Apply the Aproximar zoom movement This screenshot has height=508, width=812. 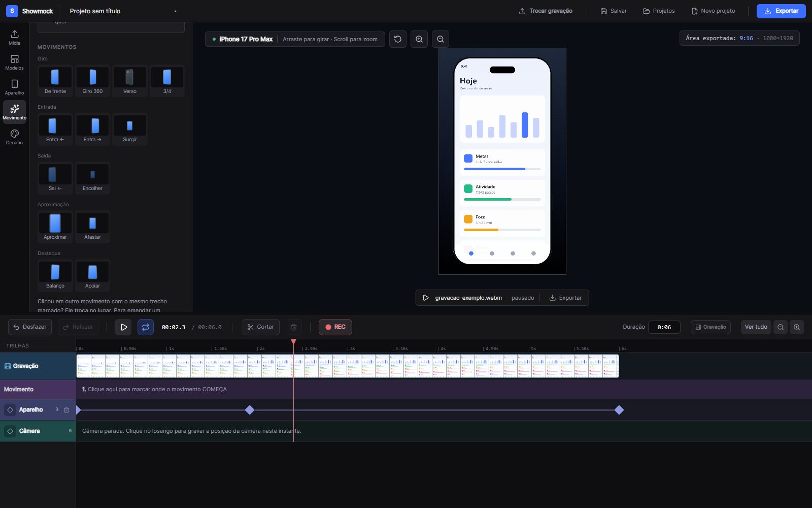tap(55, 227)
